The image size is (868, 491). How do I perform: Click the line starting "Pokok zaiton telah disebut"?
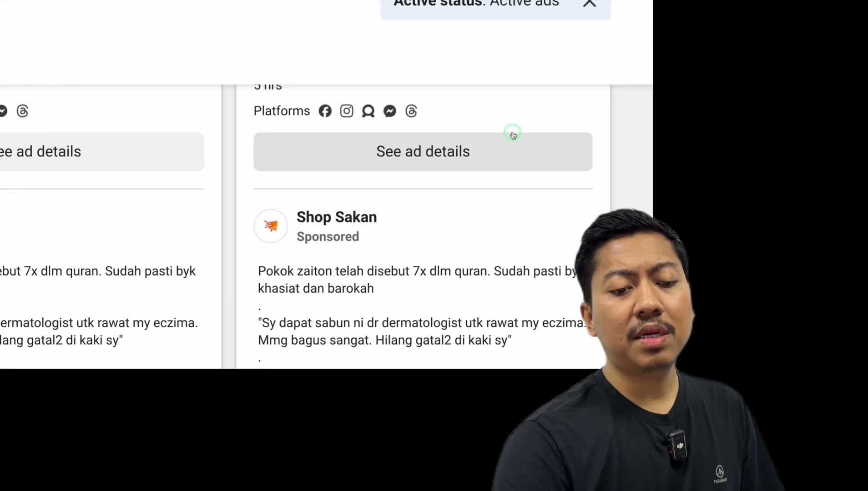417,271
